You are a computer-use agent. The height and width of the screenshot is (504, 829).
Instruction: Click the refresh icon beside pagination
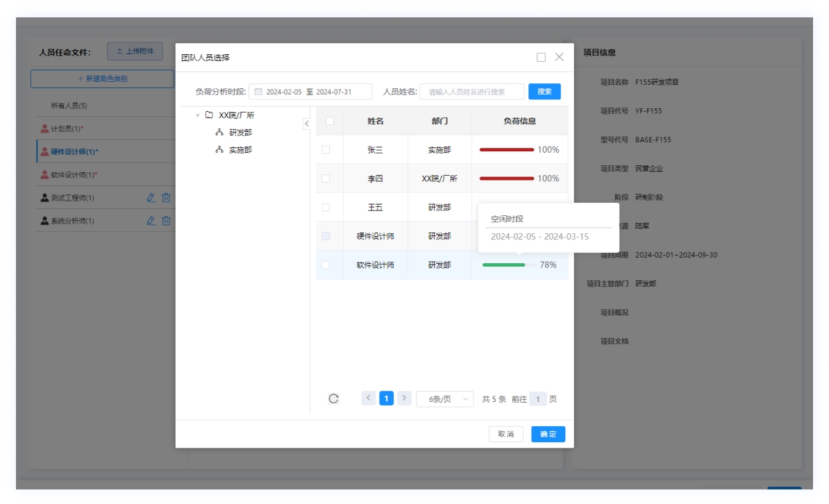pyautogui.click(x=333, y=398)
